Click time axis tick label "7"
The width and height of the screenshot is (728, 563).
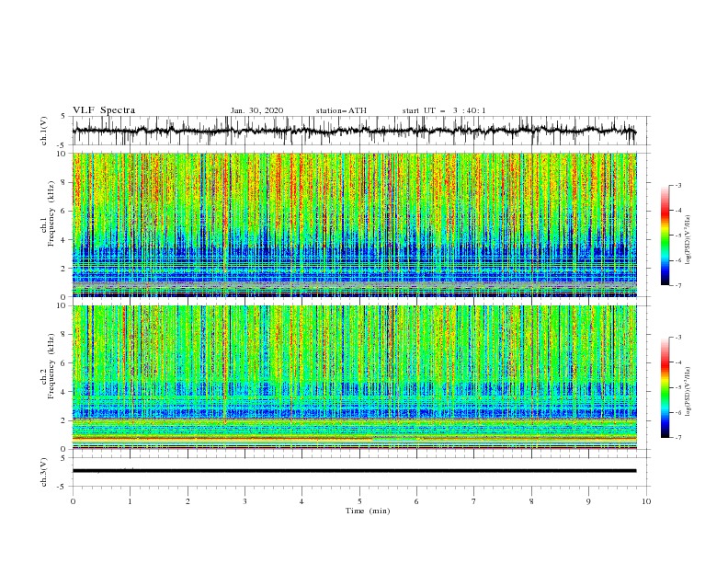pos(474,501)
